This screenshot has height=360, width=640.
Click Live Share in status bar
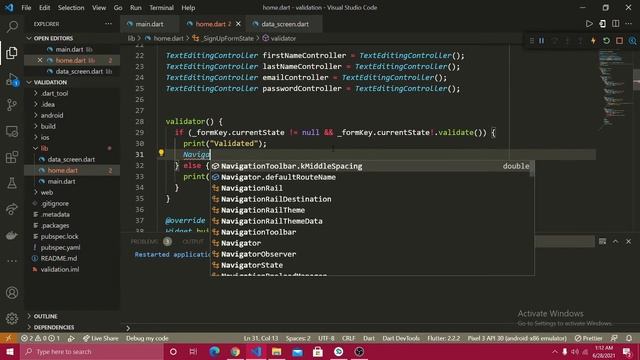click(100, 338)
